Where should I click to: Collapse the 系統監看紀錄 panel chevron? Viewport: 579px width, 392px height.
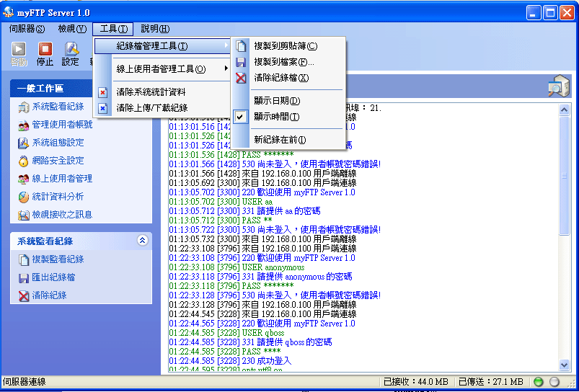pyautogui.click(x=143, y=241)
